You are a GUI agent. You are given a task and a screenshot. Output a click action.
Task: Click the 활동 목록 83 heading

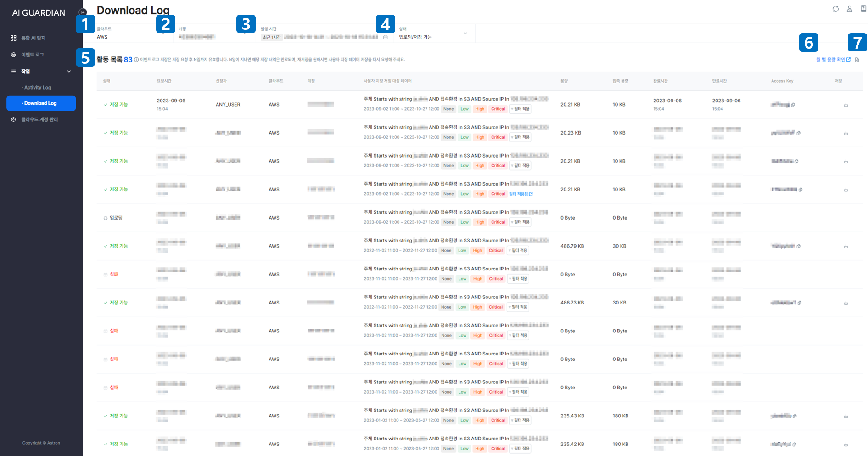[114, 60]
